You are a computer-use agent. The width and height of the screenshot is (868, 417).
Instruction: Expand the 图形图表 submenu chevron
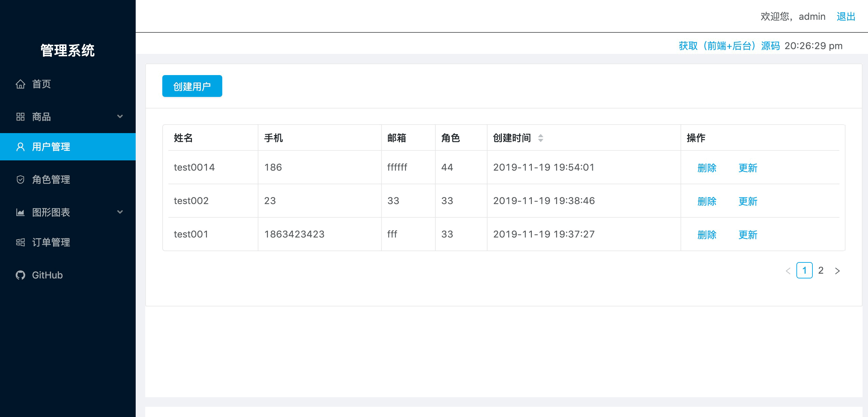(x=120, y=212)
